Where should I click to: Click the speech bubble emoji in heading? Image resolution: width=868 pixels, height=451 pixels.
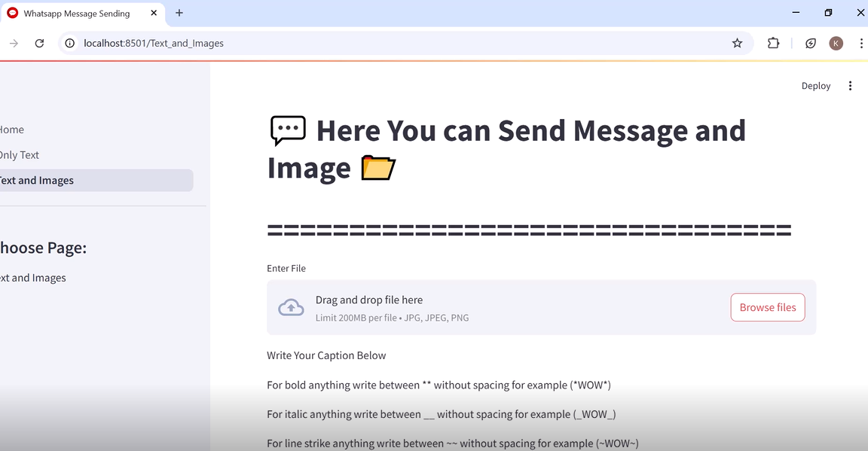point(287,130)
